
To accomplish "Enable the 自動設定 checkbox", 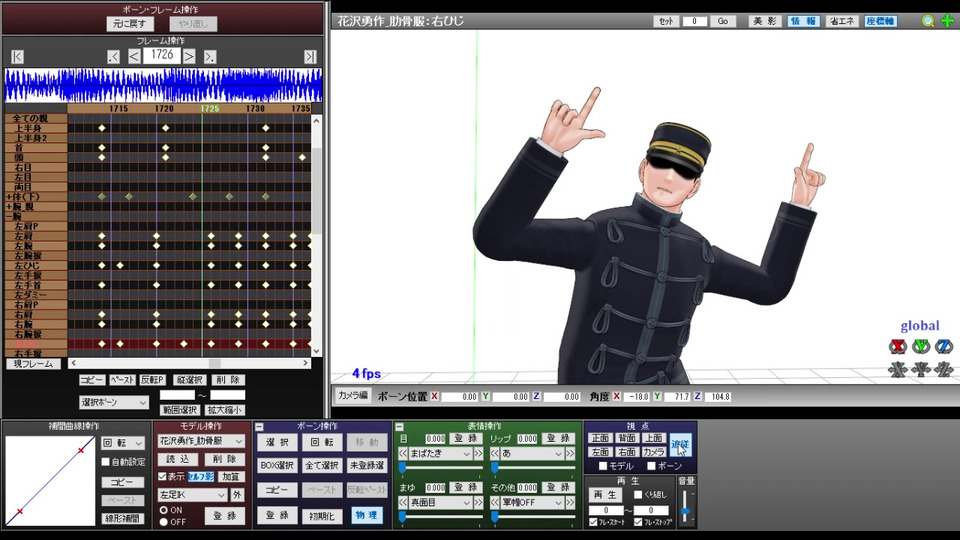I will click(106, 462).
